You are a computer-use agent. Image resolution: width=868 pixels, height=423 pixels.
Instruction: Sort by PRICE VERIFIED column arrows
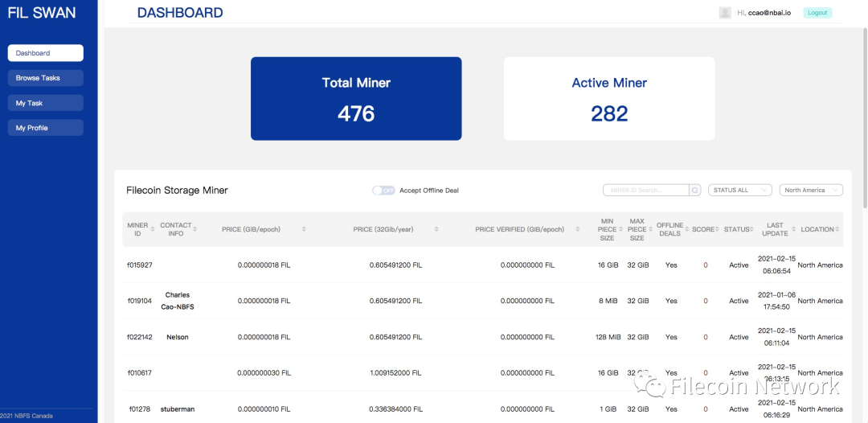[x=578, y=229]
